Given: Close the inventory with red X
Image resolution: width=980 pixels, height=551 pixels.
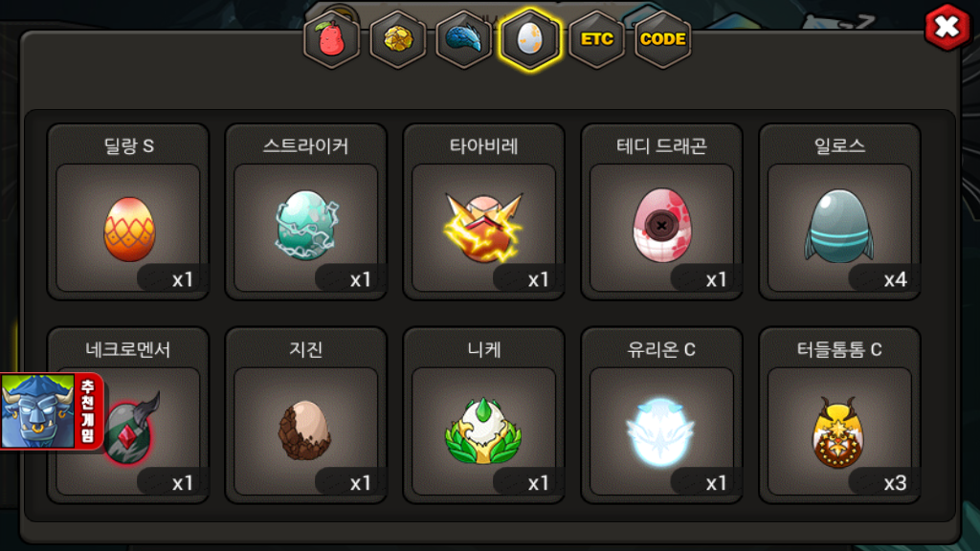Looking at the screenshot, I should [947, 27].
